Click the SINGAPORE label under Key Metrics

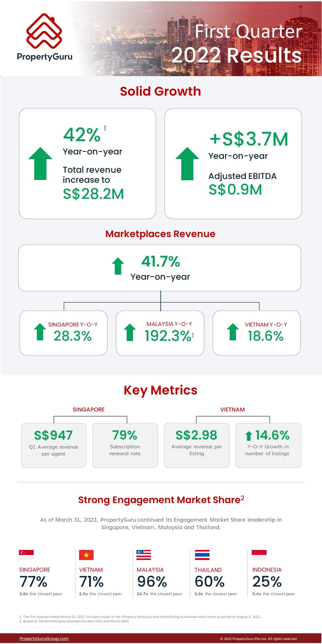[89, 409]
